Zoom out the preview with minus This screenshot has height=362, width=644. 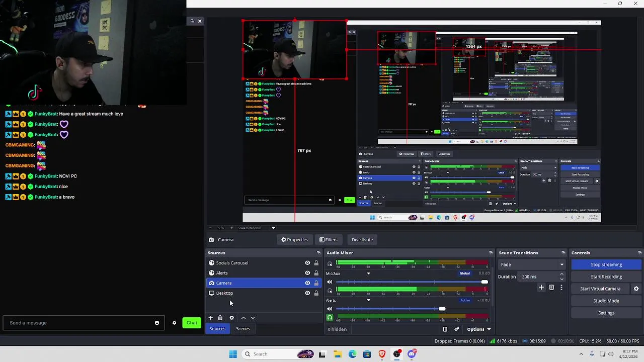click(x=210, y=228)
